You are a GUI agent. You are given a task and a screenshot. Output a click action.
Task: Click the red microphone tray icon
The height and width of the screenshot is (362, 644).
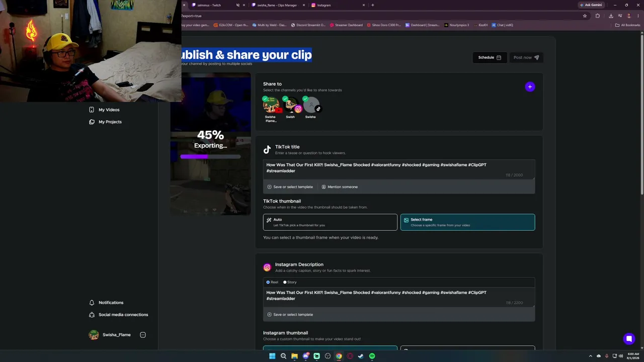tap(606, 356)
